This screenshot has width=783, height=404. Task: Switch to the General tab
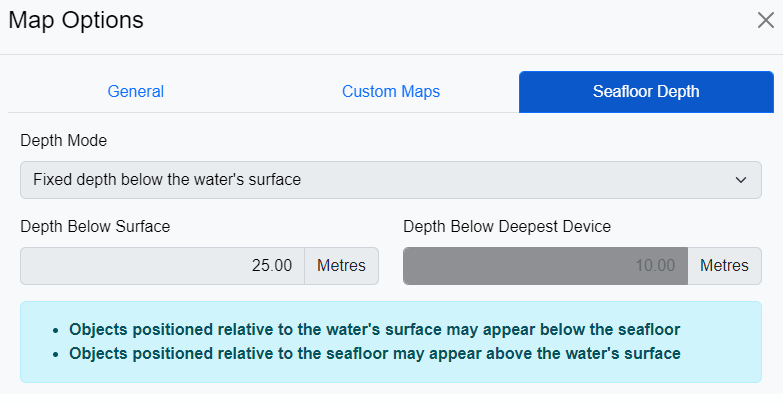[x=136, y=92]
